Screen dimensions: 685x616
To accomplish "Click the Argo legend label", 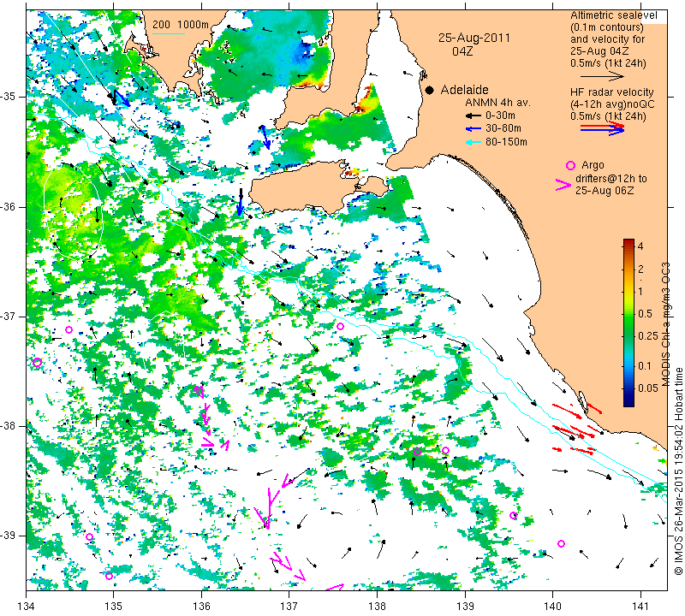I will pyautogui.click(x=593, y=165).
